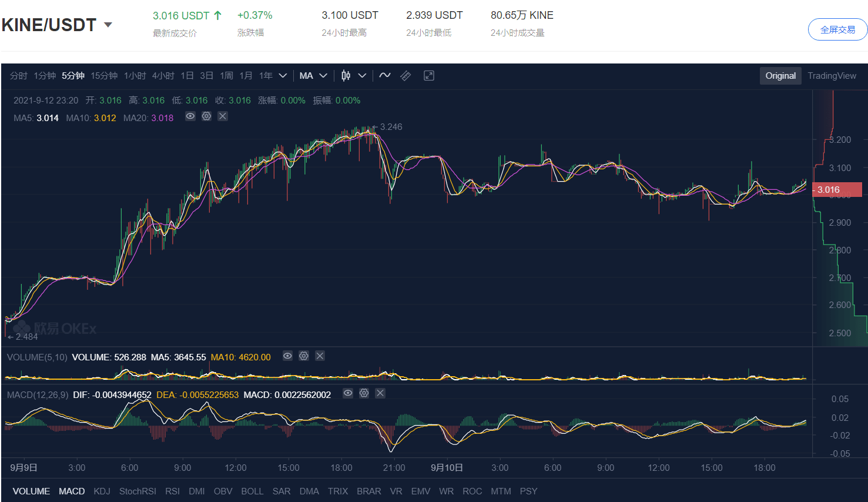Open VOLUME indicator settings gear
Screen dimensions: 868x502
[304, 356]
